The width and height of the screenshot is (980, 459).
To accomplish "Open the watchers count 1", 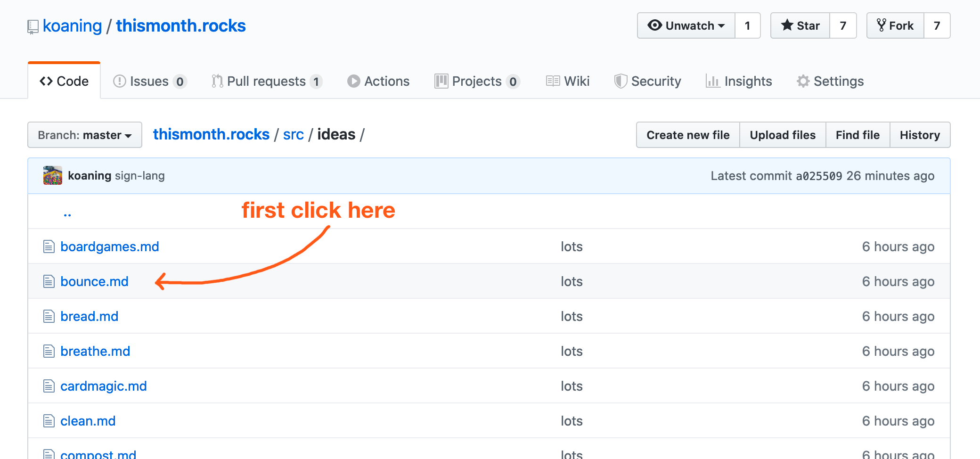I will pos(748,25).
